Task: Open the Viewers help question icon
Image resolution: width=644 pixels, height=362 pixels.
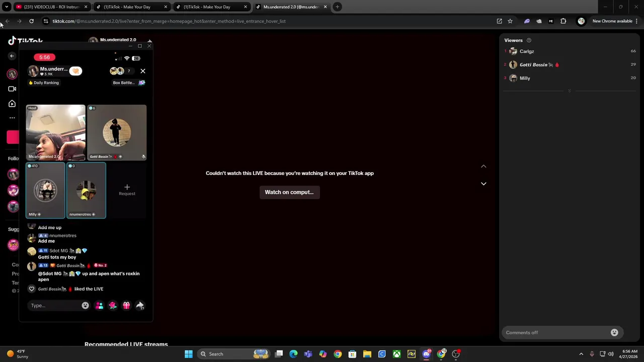Action: pos(529,40)
